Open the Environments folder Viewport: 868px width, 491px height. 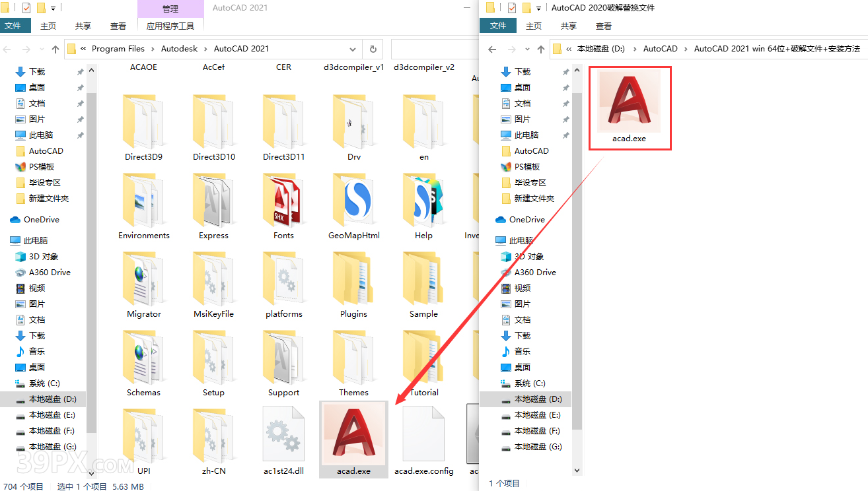coord(144,207)
